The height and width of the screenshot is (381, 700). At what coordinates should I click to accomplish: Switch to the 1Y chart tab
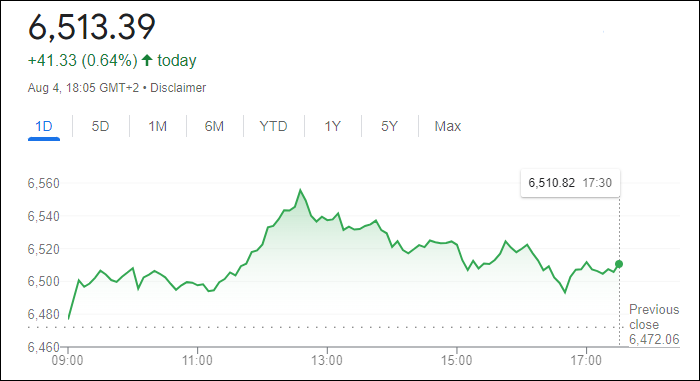point(333,126)
